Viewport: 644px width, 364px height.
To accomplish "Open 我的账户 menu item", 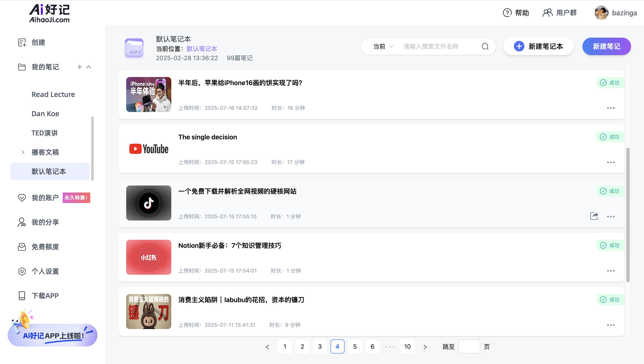I will (x=45, y=198).
